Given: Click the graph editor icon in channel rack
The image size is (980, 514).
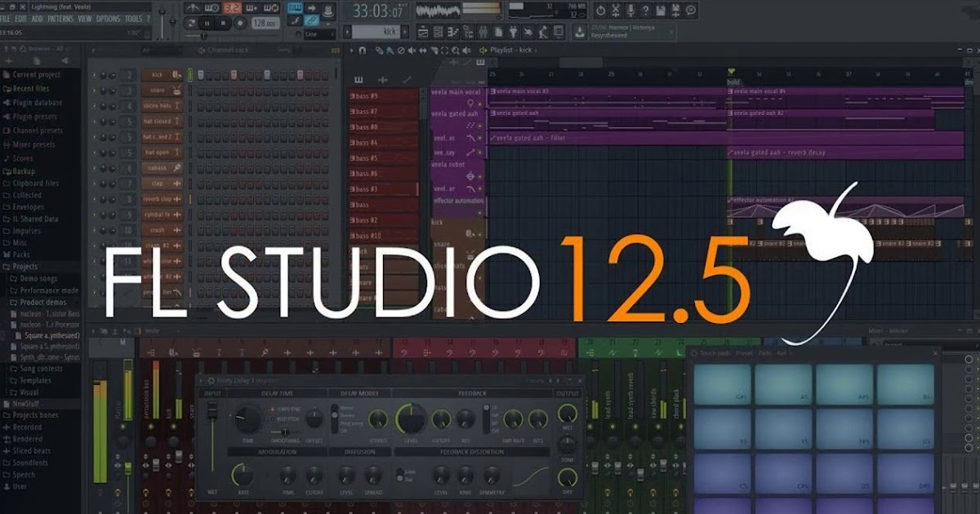Looking at the screenshot, I should 336,51.
